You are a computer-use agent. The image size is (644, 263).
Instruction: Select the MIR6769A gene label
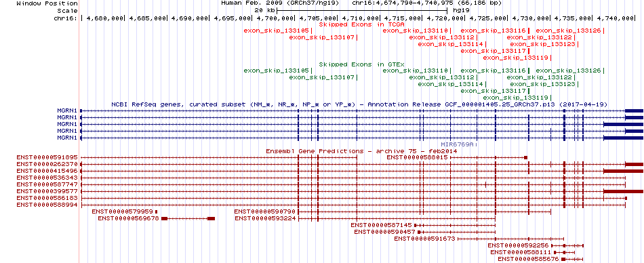(458, 144)
